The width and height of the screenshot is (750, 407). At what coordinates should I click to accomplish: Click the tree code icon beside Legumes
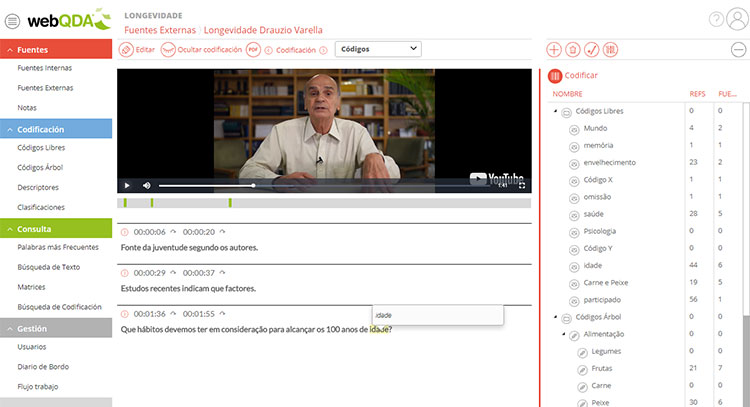pyautogui.click(x=582, y=353)
